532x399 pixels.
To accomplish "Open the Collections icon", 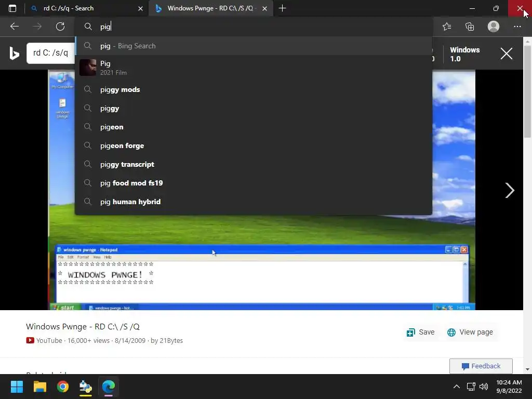I will coord(470,26).
